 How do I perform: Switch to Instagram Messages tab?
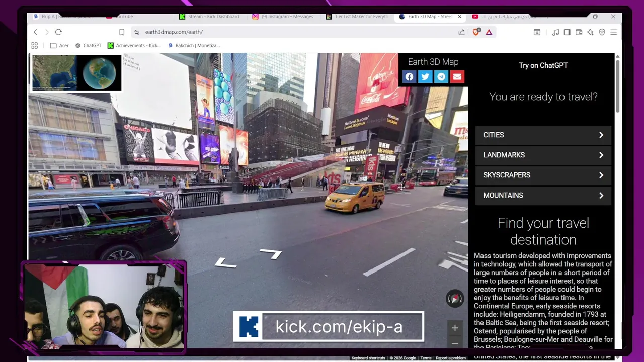(287, 17)
